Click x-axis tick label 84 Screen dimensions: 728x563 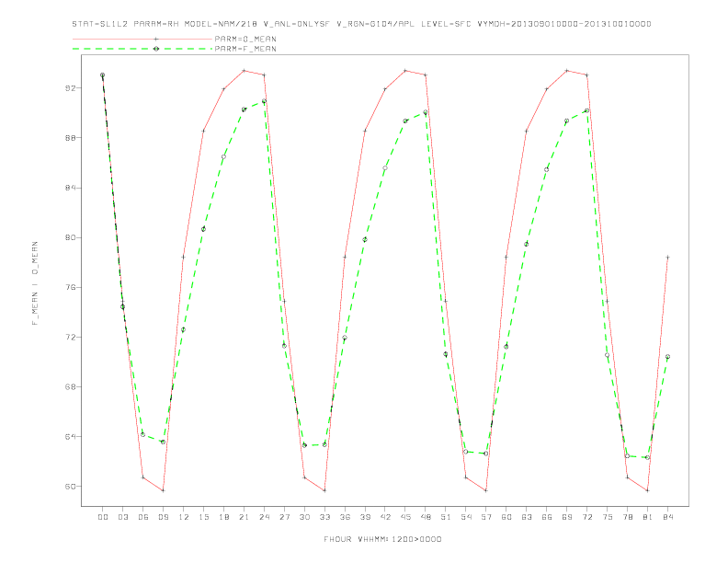click(x=667, y=517)
